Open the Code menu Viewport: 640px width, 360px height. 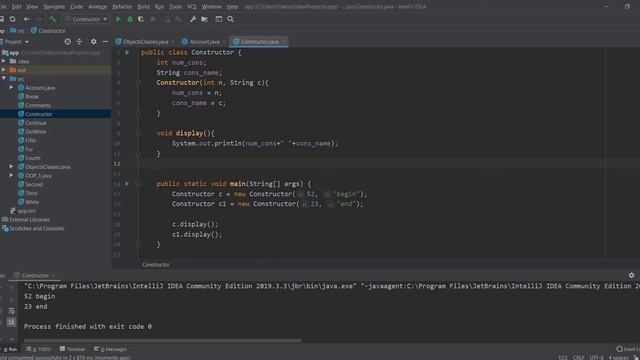(x=76, y=7)
